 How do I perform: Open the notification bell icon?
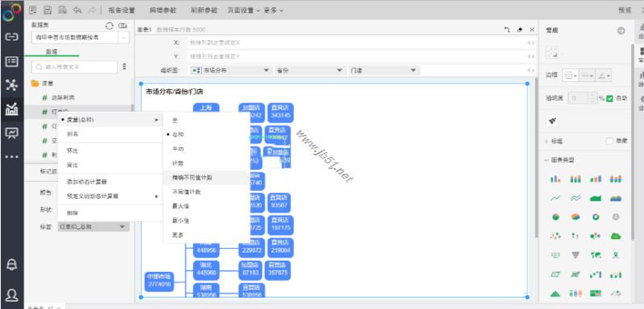coord(12,265)
